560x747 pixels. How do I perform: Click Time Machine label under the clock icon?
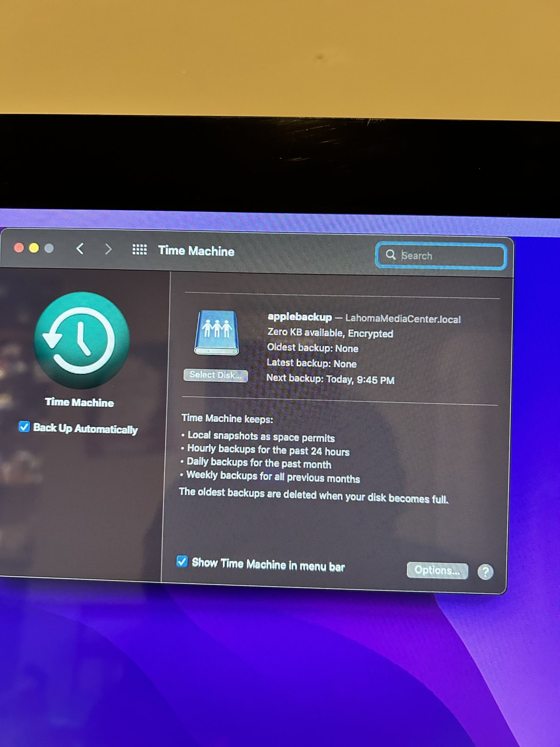click(80, 402)
